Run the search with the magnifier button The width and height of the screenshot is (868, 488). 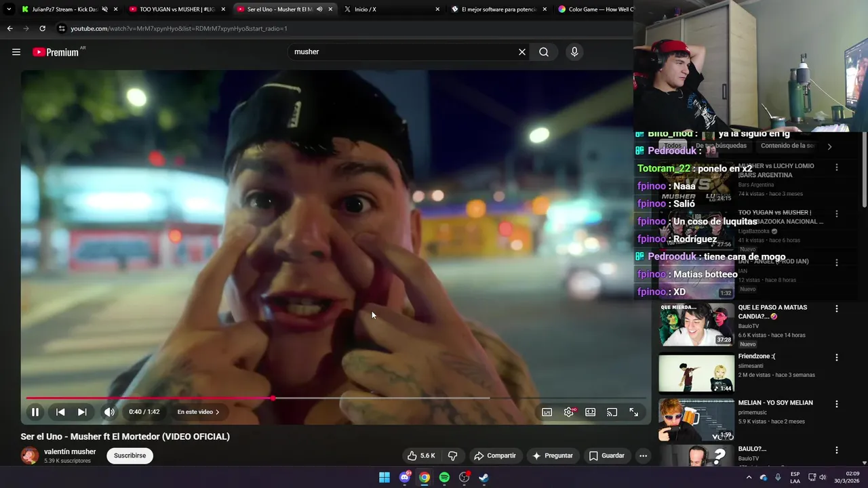click(544, 52)
